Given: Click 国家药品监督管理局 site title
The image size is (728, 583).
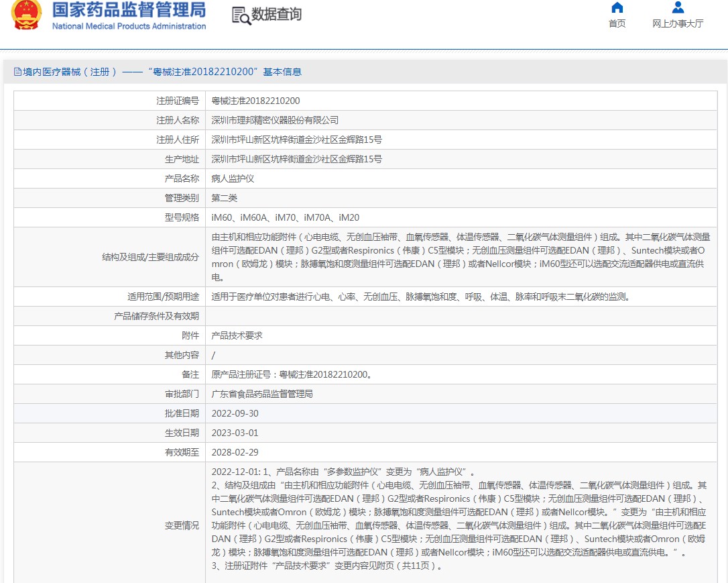Looking at the screenshot, I should coord(129,10).
